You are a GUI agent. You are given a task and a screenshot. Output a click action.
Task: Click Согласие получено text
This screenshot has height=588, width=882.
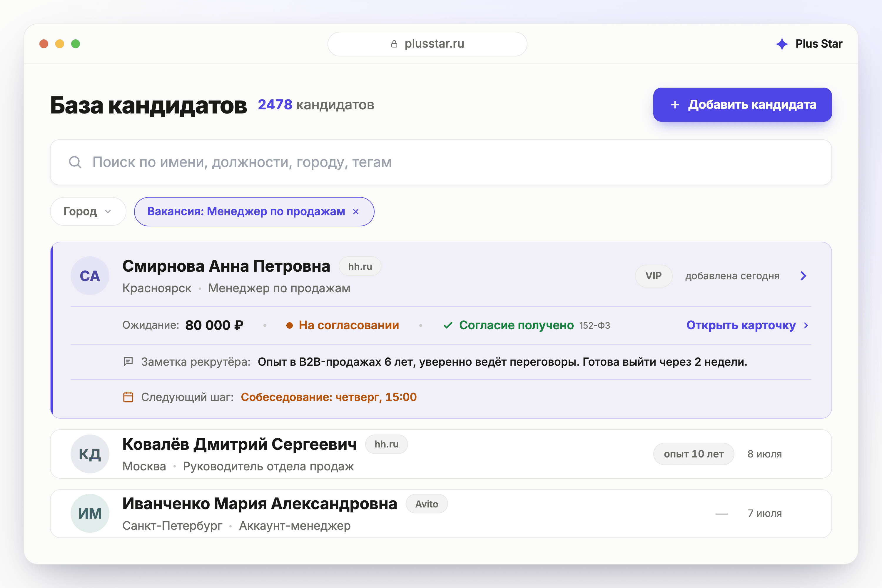click(516, 325)
